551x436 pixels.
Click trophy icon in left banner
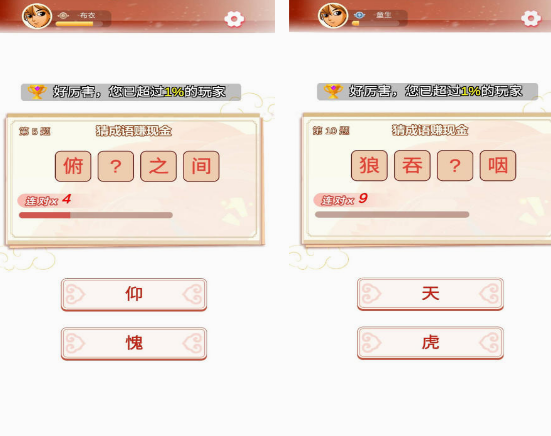[x=37, y=92]
